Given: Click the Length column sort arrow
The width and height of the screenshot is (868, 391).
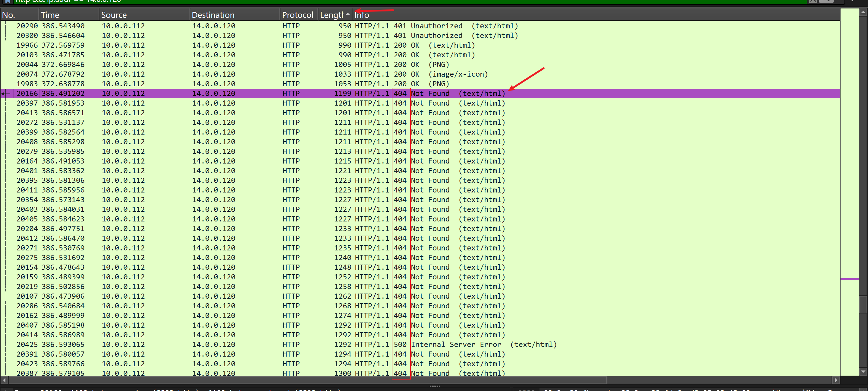Looking at the screenshot, I should pyautogui.click(x=348, y=14).
